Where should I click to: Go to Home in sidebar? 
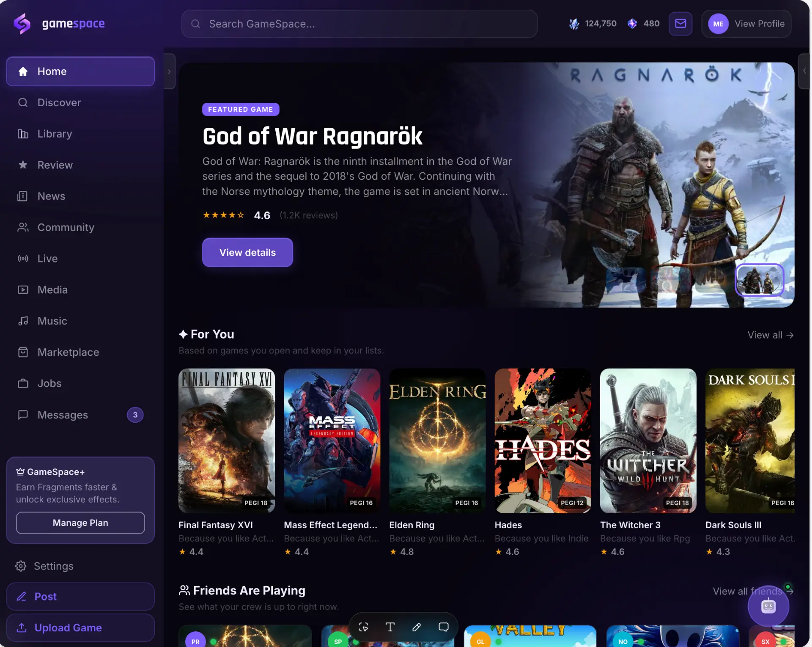click(80, 72)
